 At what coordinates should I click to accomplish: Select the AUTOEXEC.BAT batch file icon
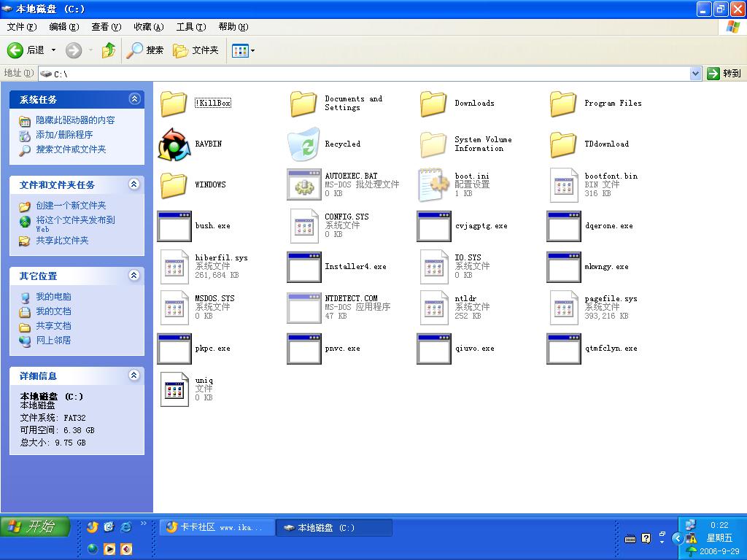click(303, 185)
